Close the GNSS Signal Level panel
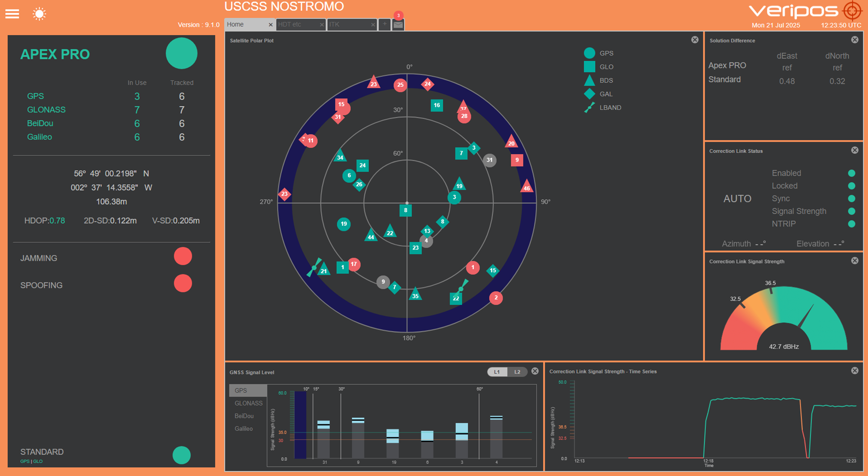Viewport: 868px width, 476px height. (x=535, y=371)
